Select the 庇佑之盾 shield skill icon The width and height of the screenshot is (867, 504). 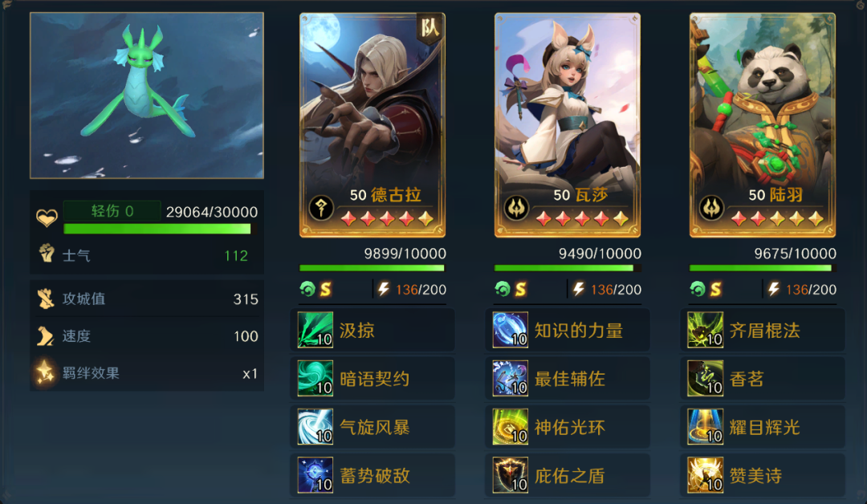(511, 475)
